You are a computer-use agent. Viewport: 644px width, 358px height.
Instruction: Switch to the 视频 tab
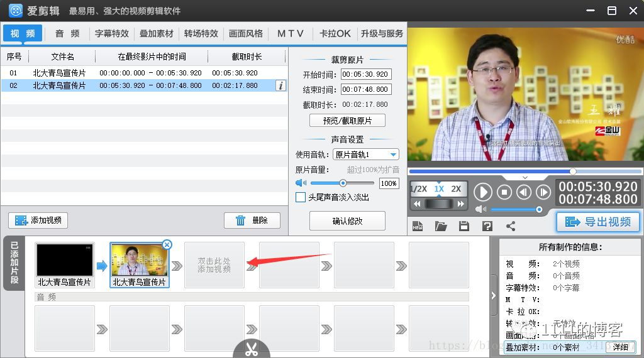pyautogui.click(x=23, y=33)
